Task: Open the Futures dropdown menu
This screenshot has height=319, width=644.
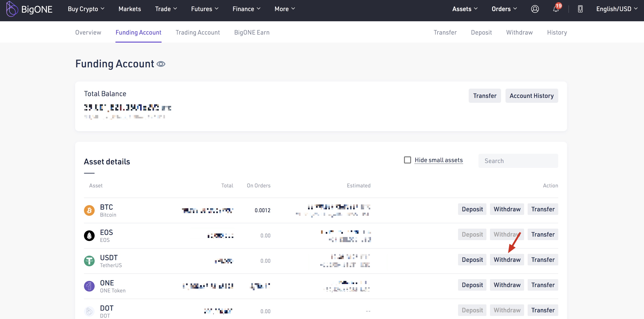Action: pyautogui.click(x=205, y=9)
